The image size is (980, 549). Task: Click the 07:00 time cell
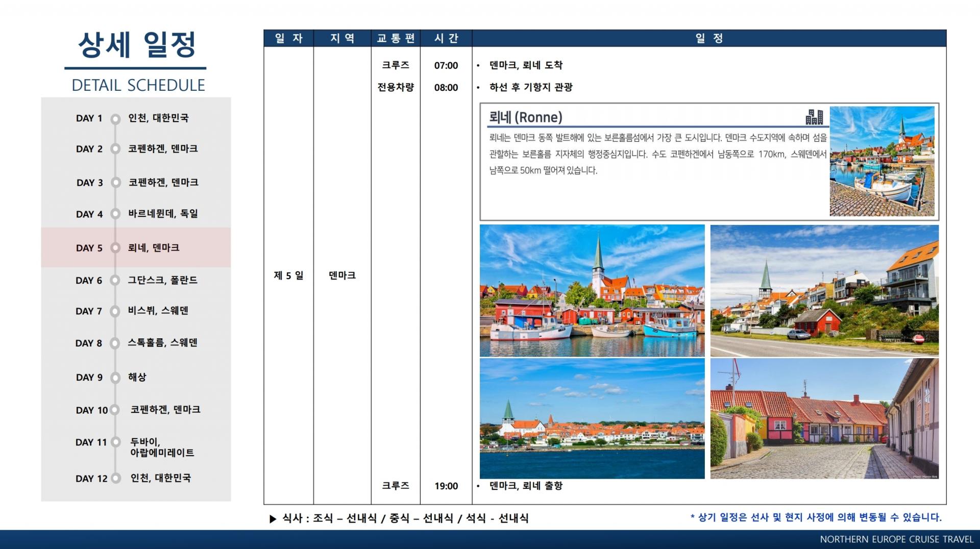click(446, 65)
